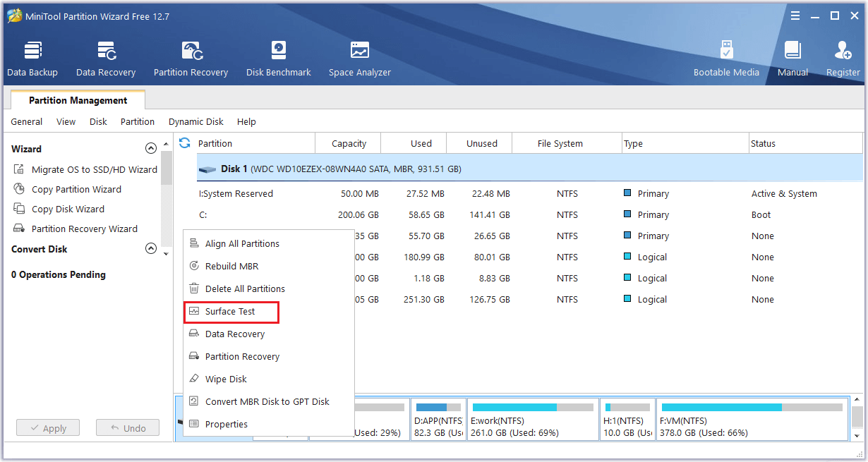Click the Migrate OS to SSD/HD Wizard icon
The height and width of the screenshot is (462, 868).
point(19,169)
